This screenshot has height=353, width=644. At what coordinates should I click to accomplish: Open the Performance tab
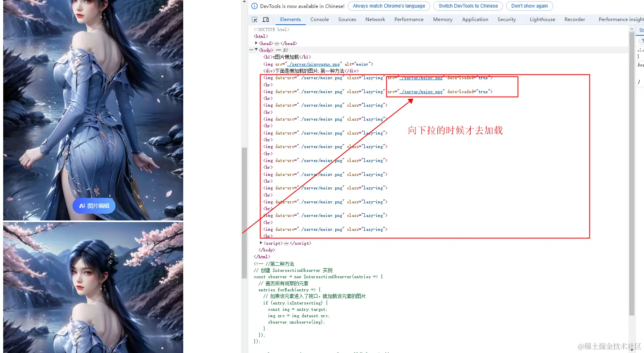click(x=409, y=20)
